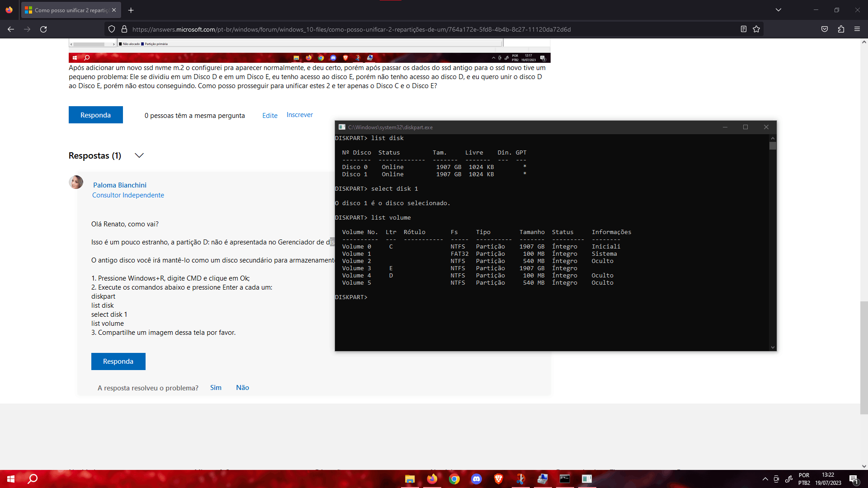This screenshot has height=488, width=868.
Task: Open a new browser tab
Action: tap(131, 10)
